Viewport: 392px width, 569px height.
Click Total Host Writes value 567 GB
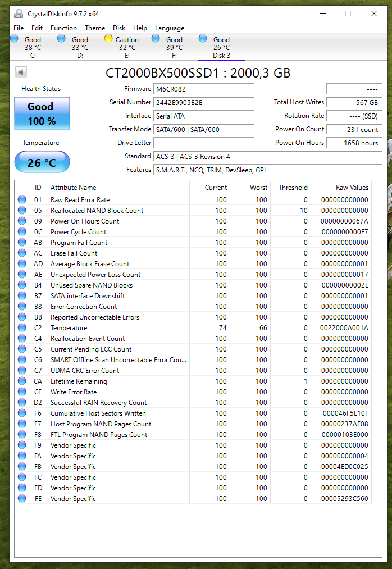pos(354,103)
